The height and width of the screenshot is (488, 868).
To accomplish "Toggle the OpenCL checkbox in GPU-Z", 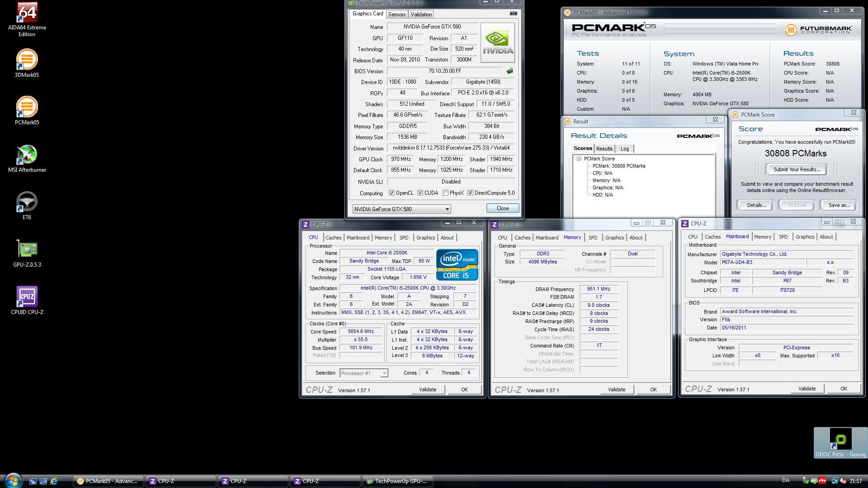I will (x=392, y=193).
